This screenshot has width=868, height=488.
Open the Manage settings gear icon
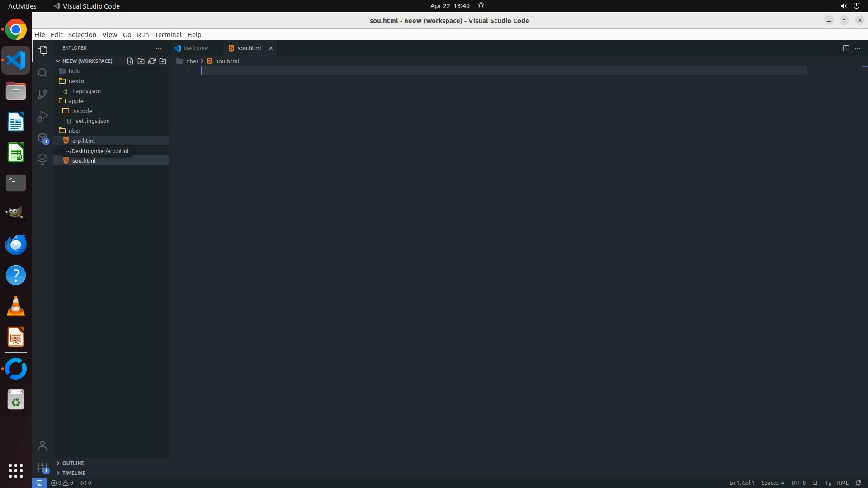click(42, 467)
